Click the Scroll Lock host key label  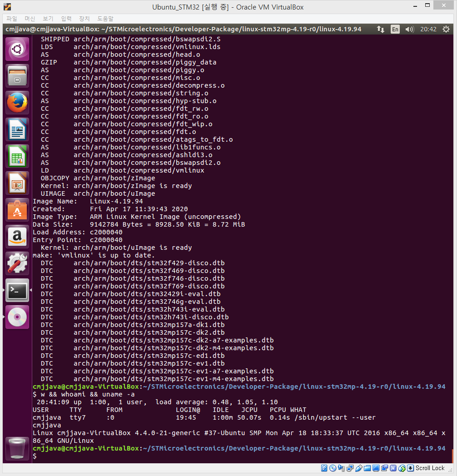430,468
